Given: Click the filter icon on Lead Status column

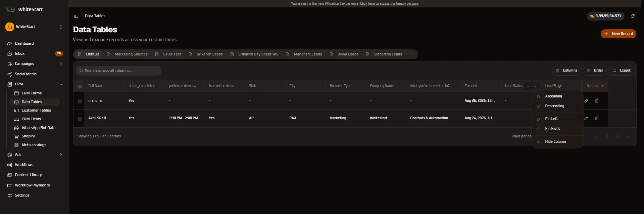Looking at the screenshot, I should tap(528, 86).
